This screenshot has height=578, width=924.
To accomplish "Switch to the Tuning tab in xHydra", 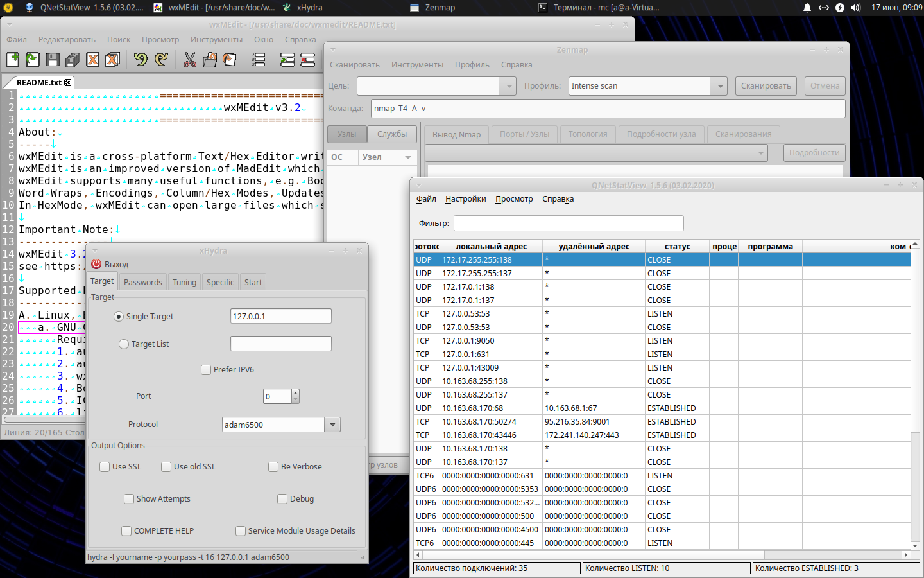I will (x=184, y=283).
